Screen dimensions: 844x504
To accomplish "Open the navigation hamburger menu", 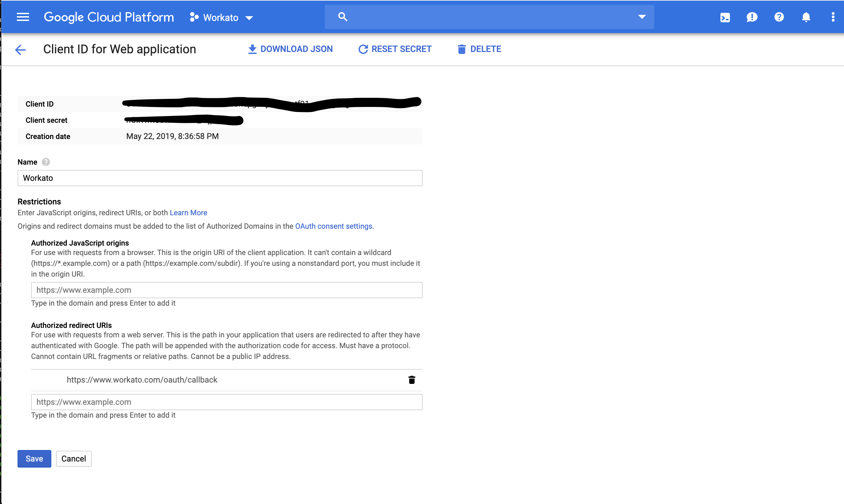I will 22,17.
